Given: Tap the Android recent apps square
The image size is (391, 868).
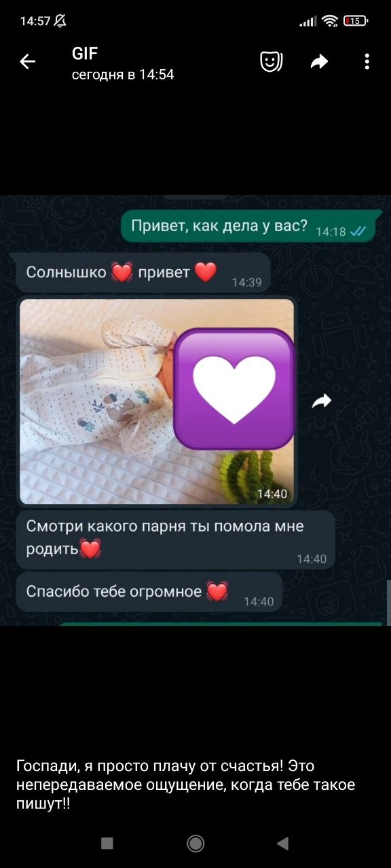Looking at the screenshot, I should pos(107,843).
